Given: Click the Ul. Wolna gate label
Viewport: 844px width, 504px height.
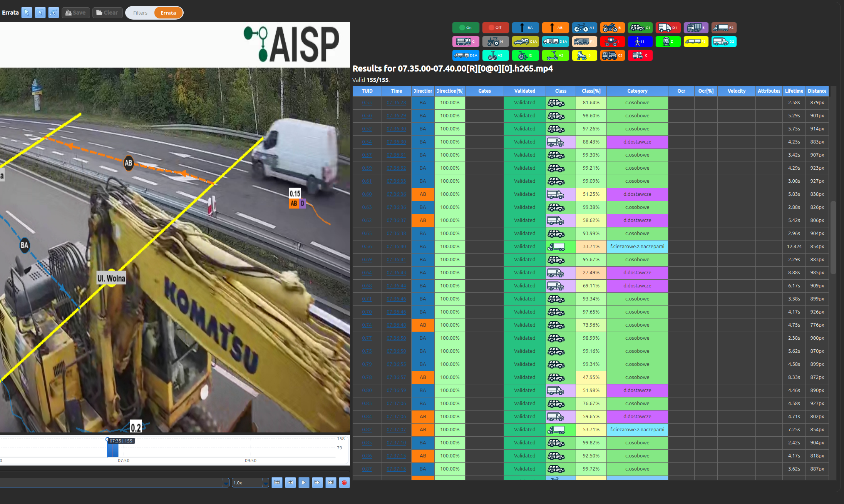Looking at the screenshot, I should pyautogui.click(x=111, y=278).
